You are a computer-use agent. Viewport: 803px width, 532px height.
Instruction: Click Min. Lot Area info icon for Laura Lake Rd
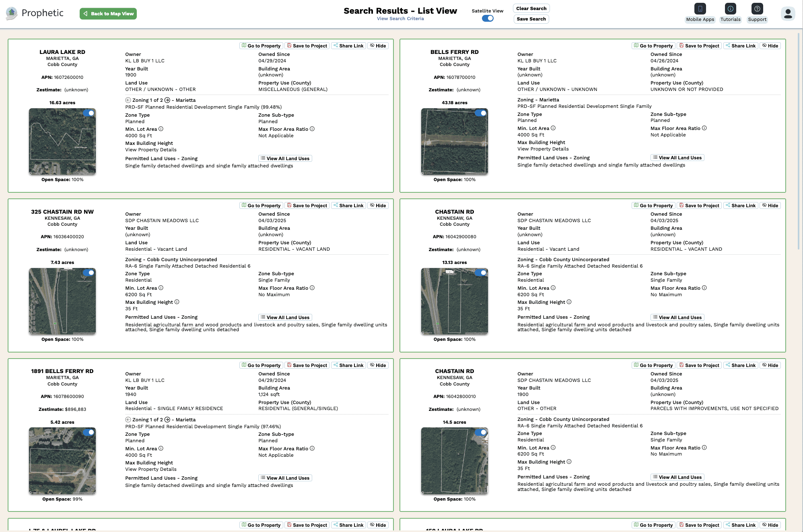(161, 129)
